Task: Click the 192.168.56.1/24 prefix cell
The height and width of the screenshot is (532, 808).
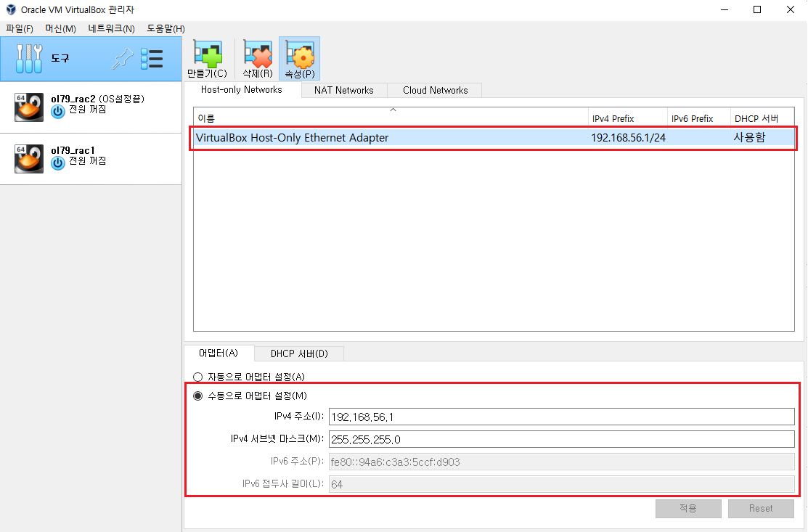Action: [628, 137]
